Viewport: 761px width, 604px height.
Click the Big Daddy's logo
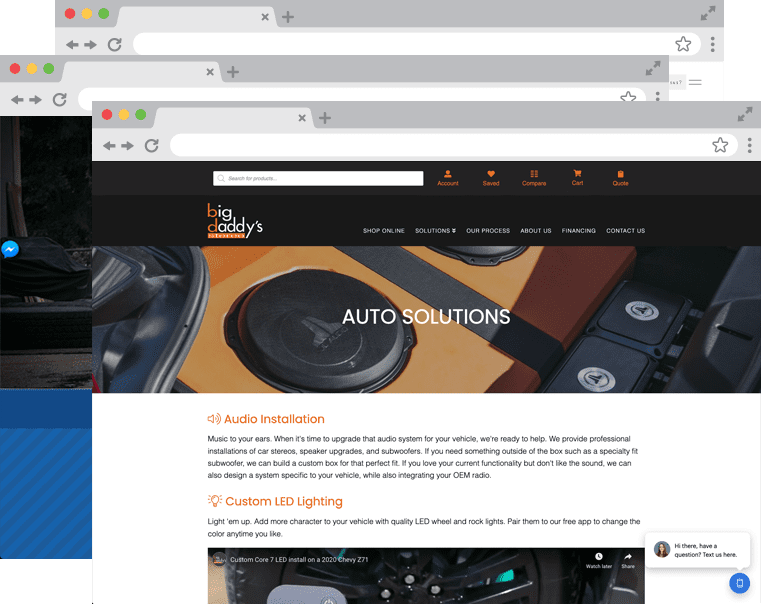(x=235, y=221)
